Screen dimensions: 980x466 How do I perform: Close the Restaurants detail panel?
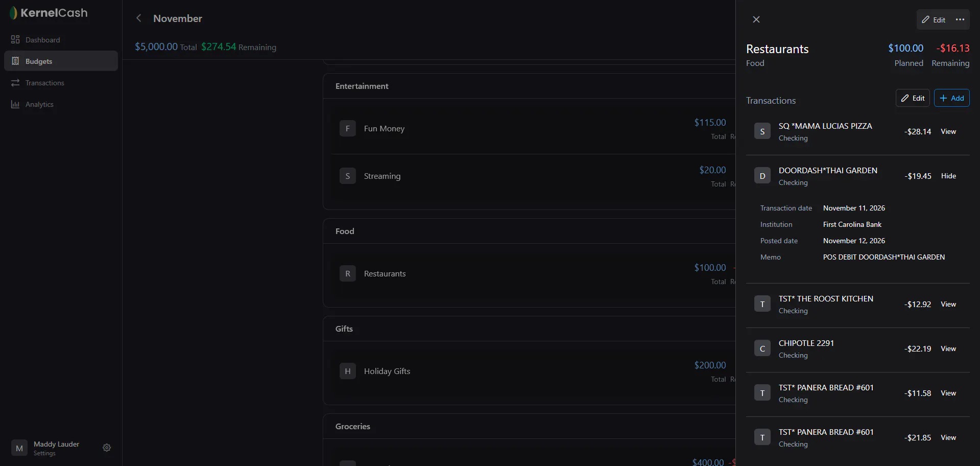756,19
